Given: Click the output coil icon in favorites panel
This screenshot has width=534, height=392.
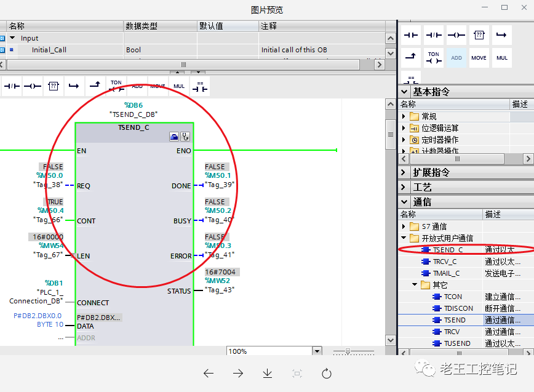Looking at the screenshot, I should point(456,35).
